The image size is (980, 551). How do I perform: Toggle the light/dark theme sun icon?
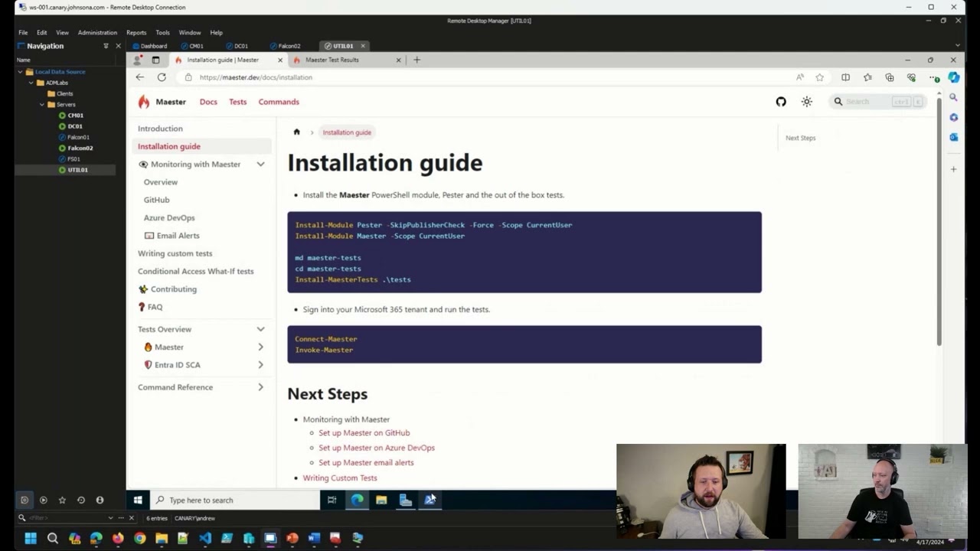(x=807, y=102)
